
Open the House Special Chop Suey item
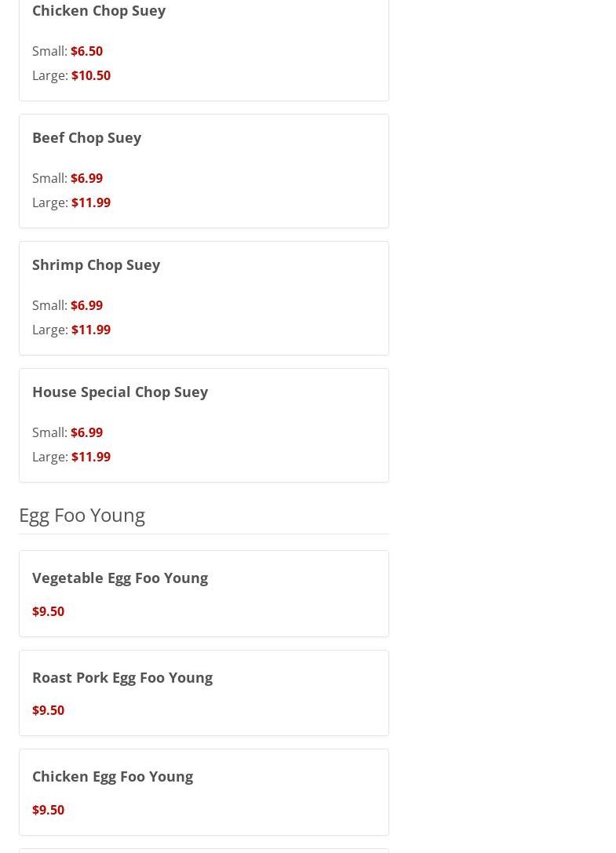coord(120,392)
